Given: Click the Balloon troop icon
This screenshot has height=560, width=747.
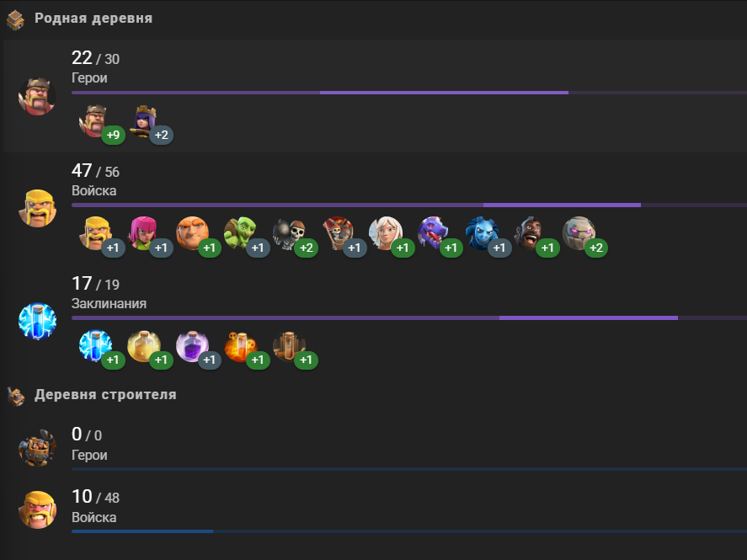Looking at the screenshot, I should pos(338,233).
